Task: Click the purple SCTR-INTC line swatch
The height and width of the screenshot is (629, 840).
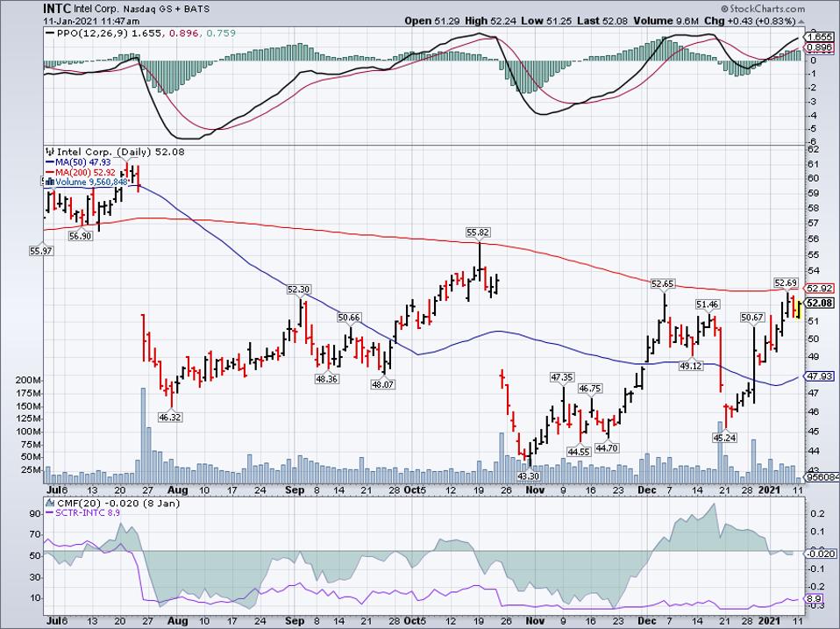Action: click(51, 512)
